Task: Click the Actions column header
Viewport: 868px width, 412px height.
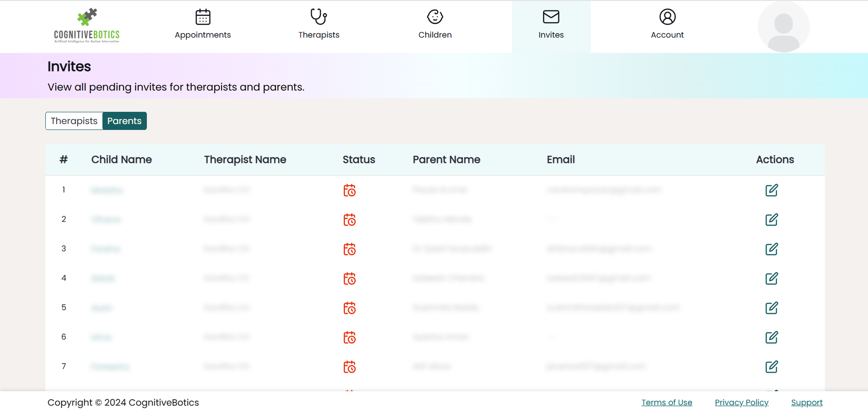Action: coord(775,159)
